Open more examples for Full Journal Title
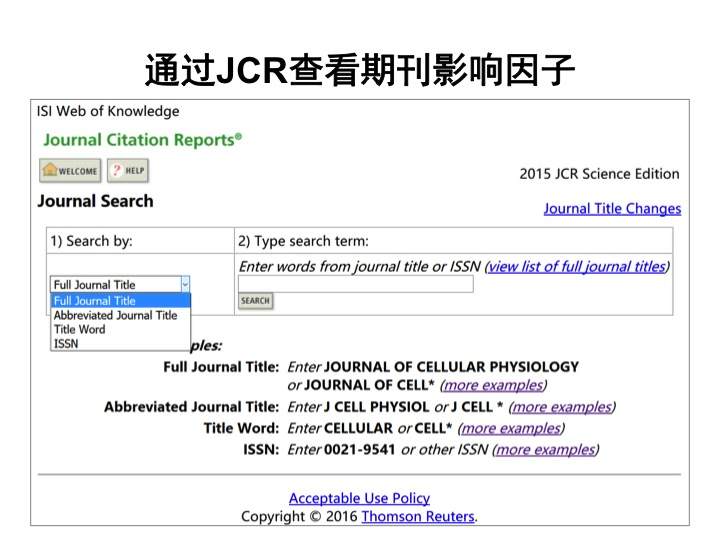 pos(493,385)
